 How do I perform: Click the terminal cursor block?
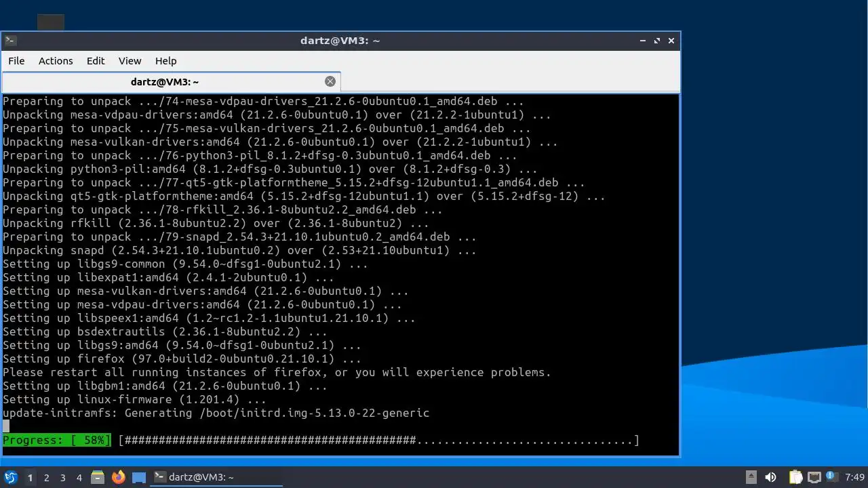tap(6, 426)
